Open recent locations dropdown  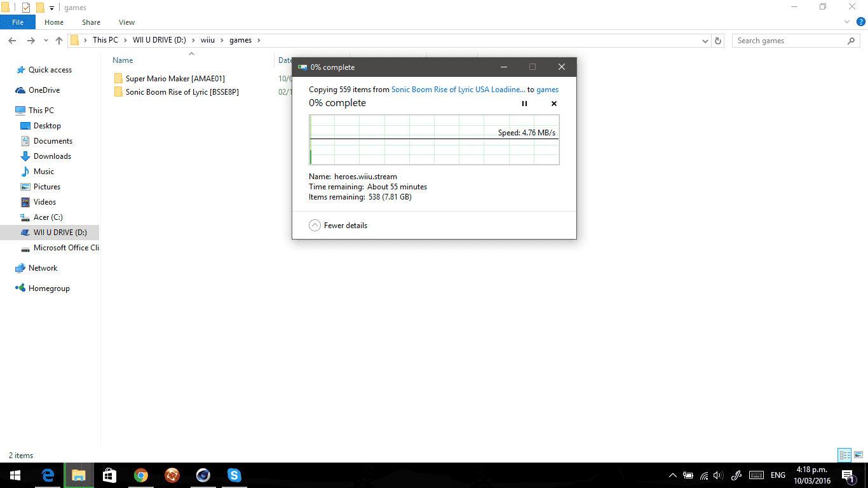point(45,41)
